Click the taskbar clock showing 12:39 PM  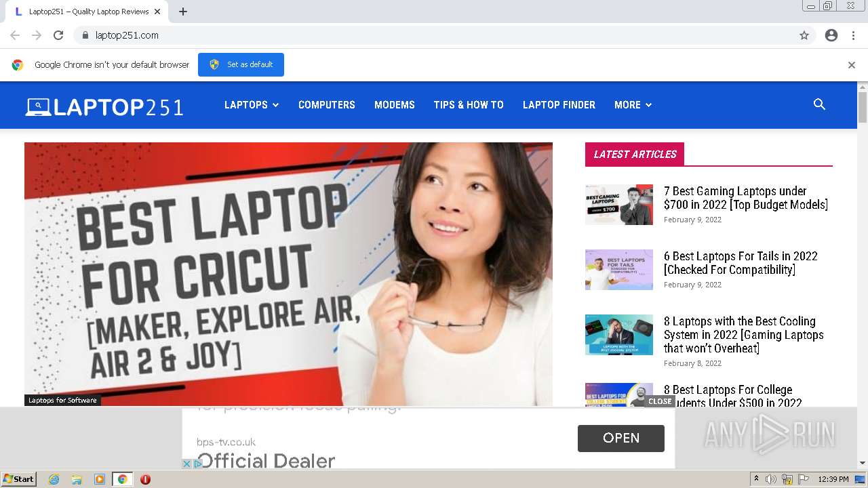pos(833,479)
